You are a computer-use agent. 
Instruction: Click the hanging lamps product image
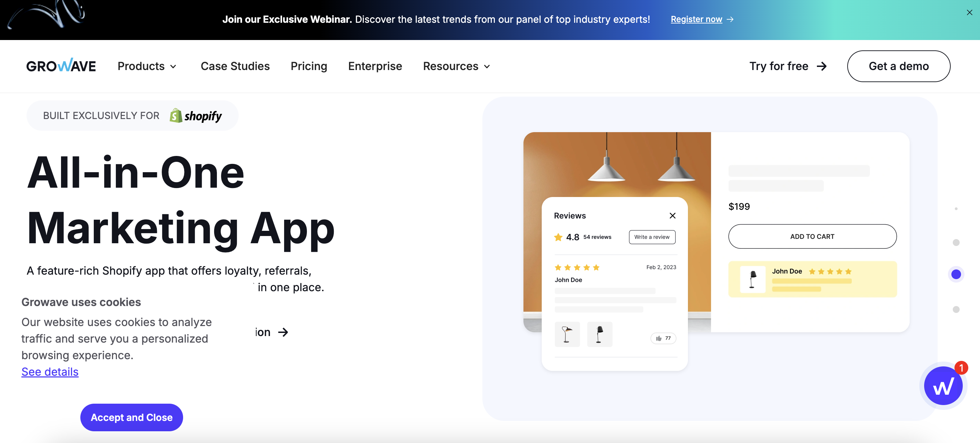click(617, 165)
